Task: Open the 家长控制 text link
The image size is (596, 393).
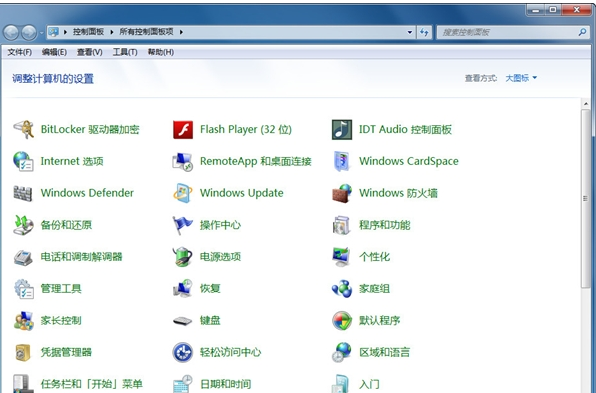Action: (x=61, y=320)
